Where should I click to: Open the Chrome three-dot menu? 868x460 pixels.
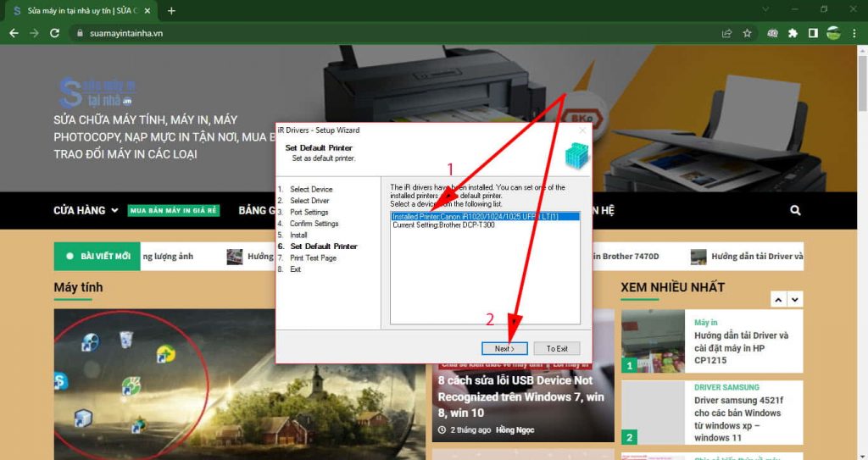point(854,33)
